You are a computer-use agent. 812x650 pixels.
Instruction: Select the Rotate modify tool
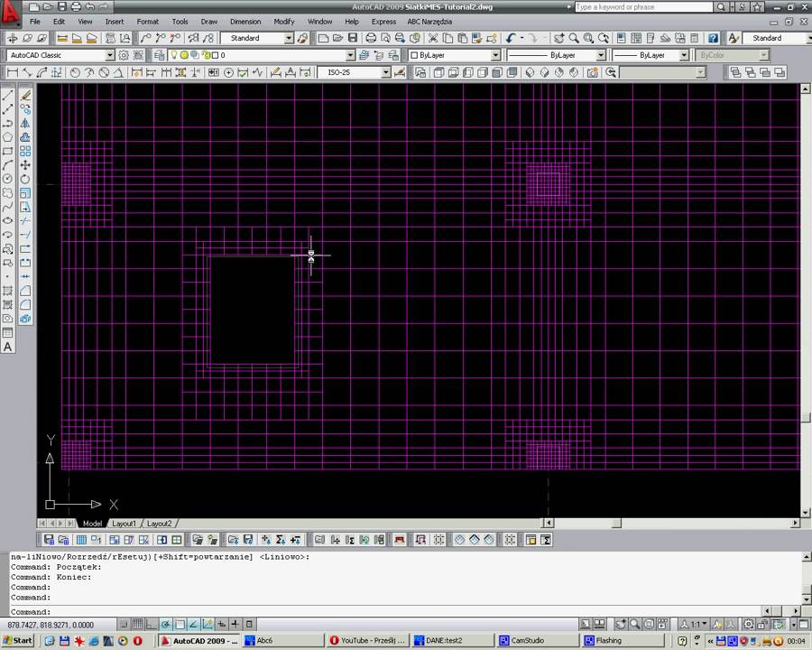pyautogui.click(x=25, y=180)
